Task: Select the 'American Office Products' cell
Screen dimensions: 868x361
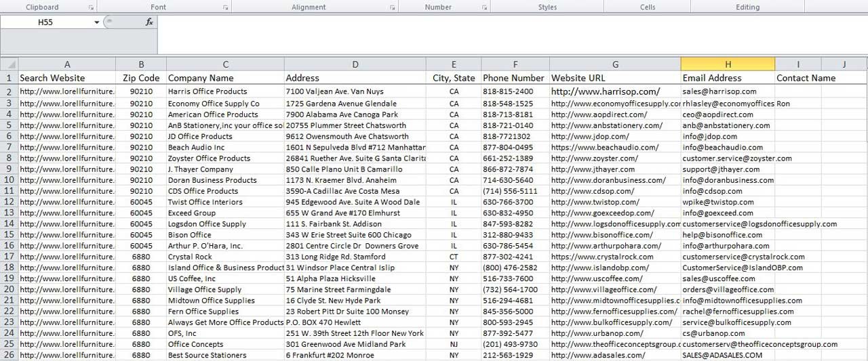Action: point(225,114)
